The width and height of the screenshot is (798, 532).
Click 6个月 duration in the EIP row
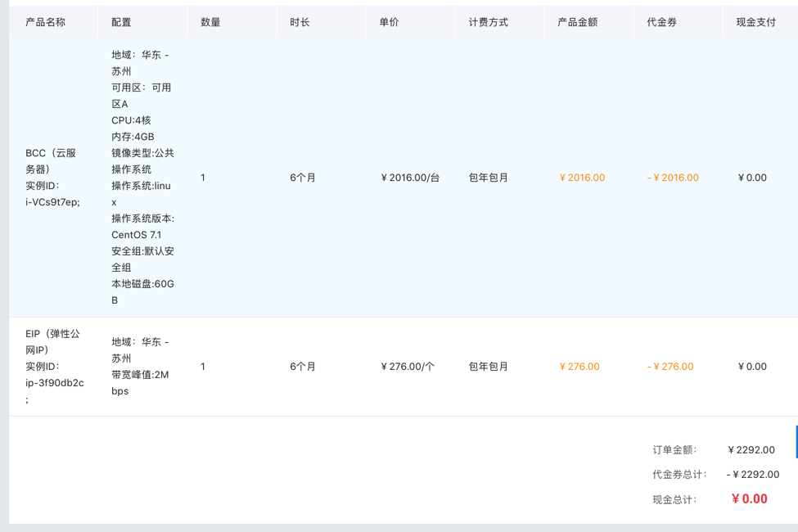pyautogui.click(x=303, y=367)
